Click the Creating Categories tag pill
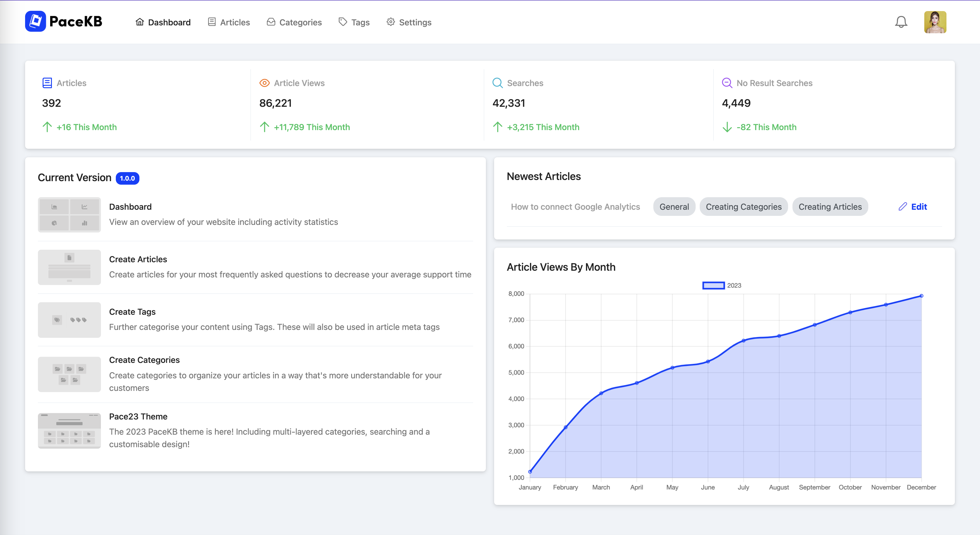 tap(743, 207)
